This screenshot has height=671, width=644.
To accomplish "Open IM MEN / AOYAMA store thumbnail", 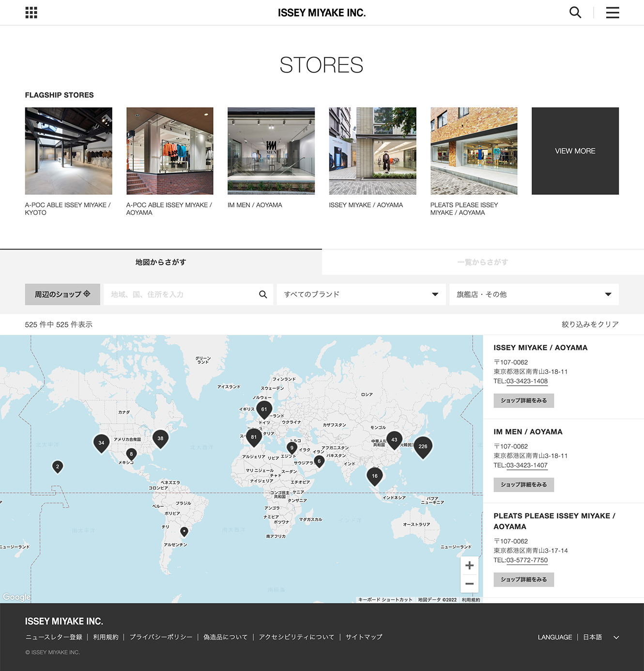I will click(271, 151).
